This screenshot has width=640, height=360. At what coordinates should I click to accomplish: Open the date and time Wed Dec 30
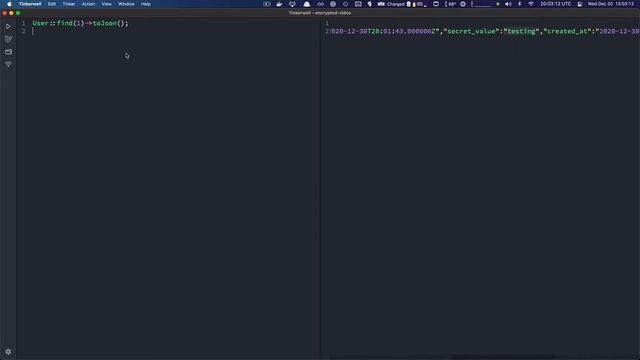click(611, 4)
